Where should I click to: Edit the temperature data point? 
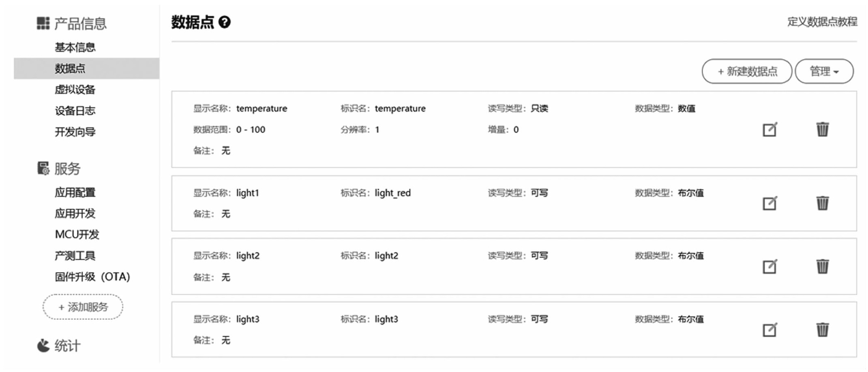(x=769, y=130)
